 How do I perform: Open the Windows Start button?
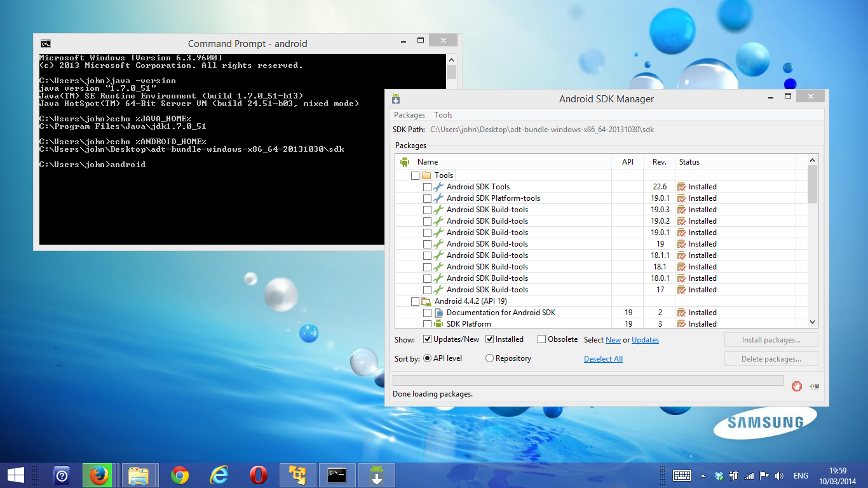[15, 475]
